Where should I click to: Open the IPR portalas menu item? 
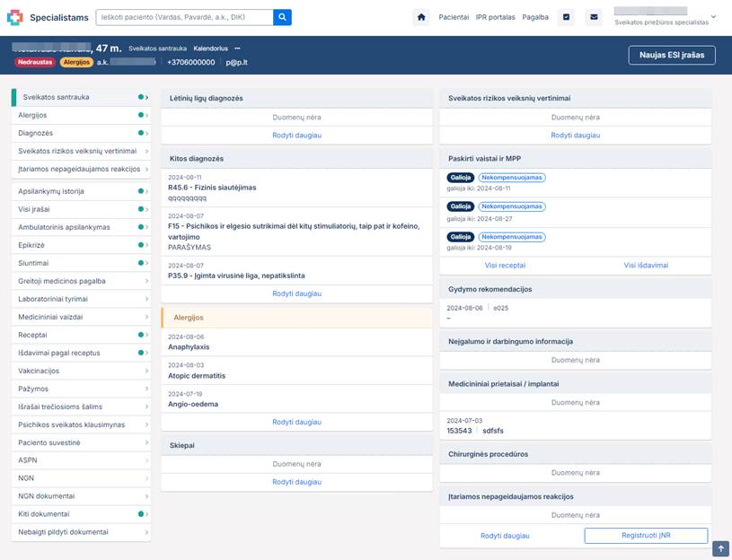pyautogui.click(x=495, y=17)
